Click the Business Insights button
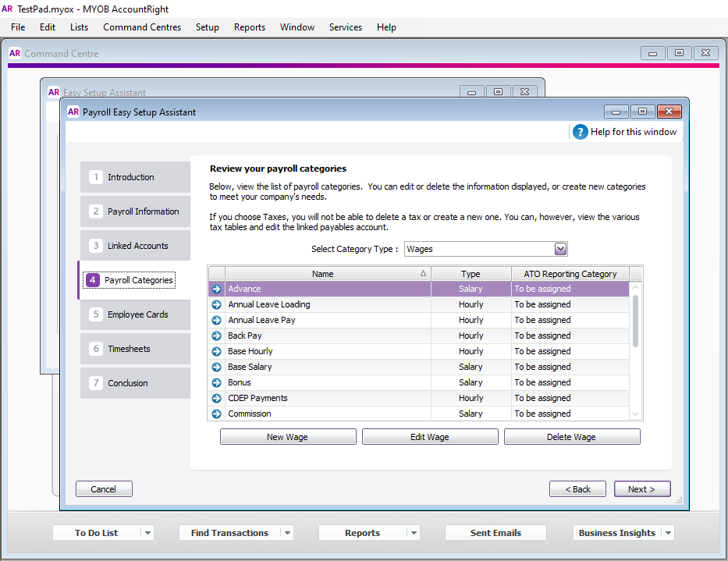Screen dimensions: 728x561 [617, 533]
